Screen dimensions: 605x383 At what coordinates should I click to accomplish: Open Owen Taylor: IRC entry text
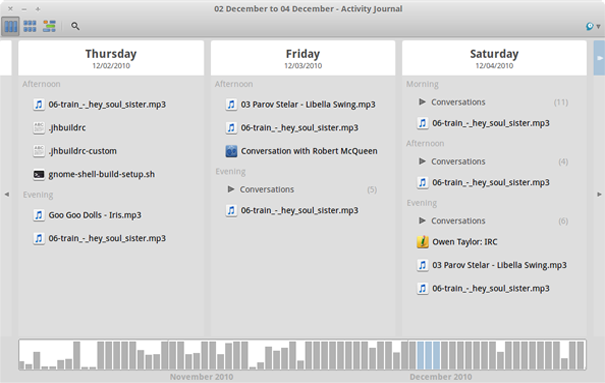[465, 242]
